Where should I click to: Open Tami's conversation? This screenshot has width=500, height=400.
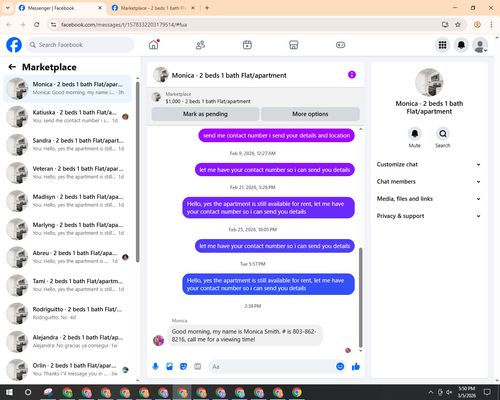pyautogui.click(x=67, y=285)
